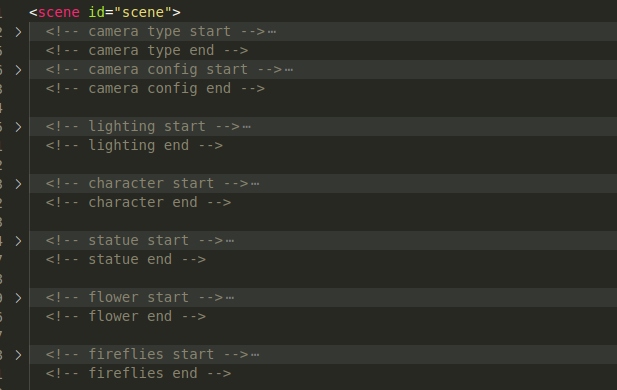Click ellipsis after fireflies start comment

[x=255, y=355]
